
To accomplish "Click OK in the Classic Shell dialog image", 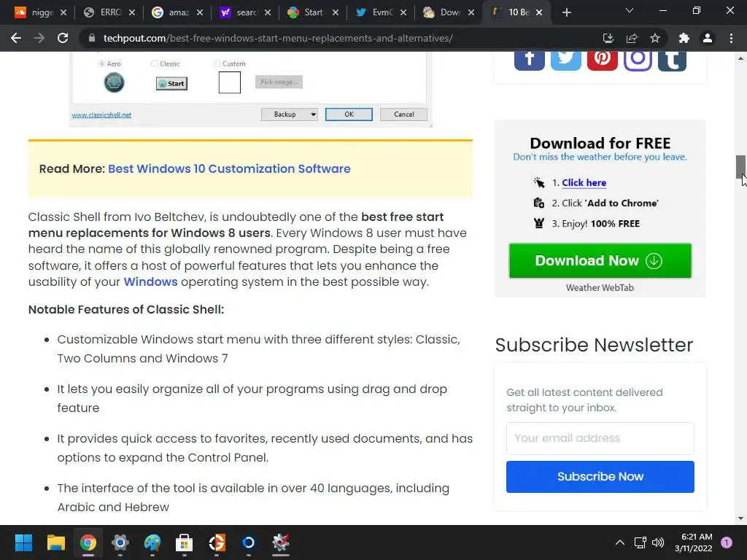I will tap(349, 114).
